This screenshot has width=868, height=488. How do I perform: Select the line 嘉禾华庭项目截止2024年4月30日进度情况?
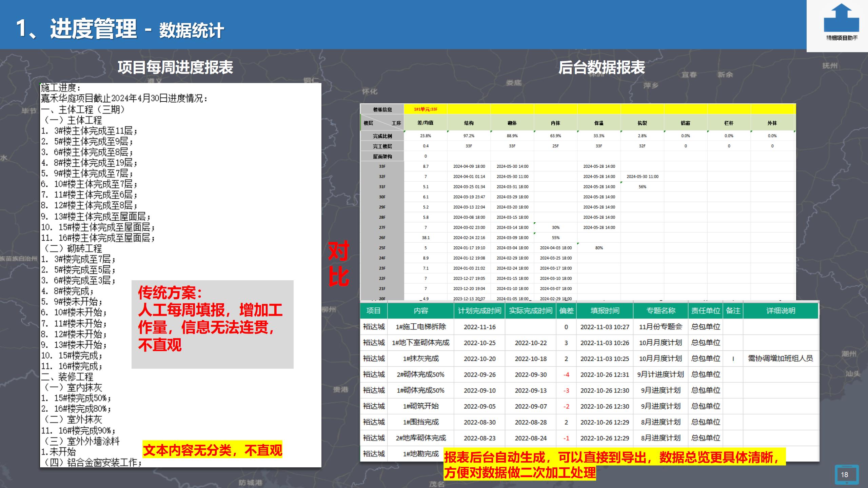click(124, 98)
